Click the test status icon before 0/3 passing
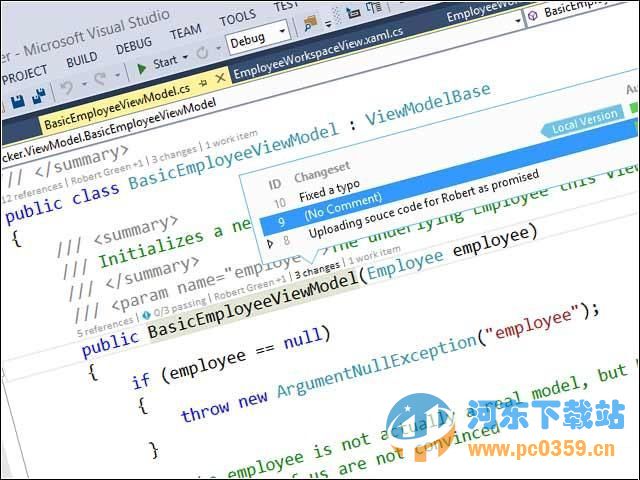640x480 pixels. pyautogui.click(x=147, y=314)
